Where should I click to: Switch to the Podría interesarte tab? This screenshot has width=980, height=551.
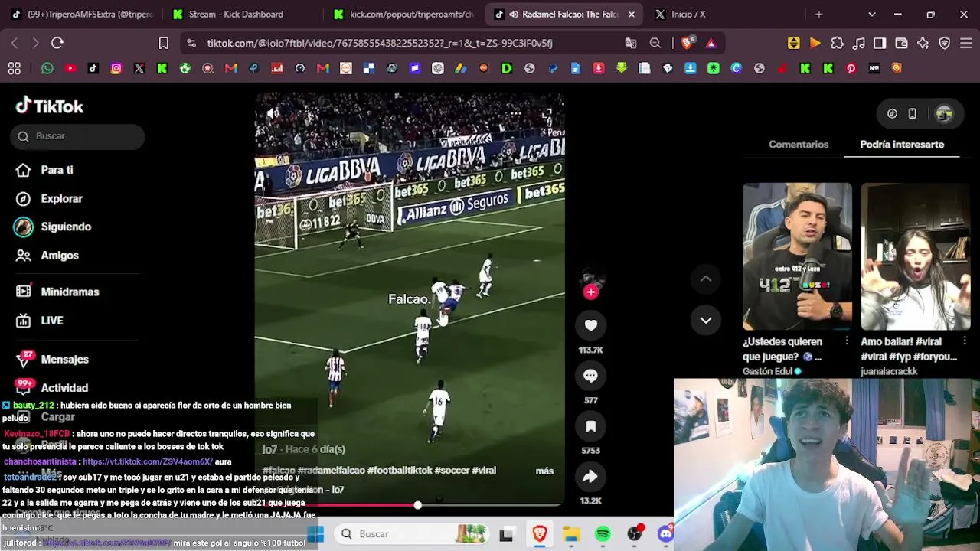[x=902, y=144]
